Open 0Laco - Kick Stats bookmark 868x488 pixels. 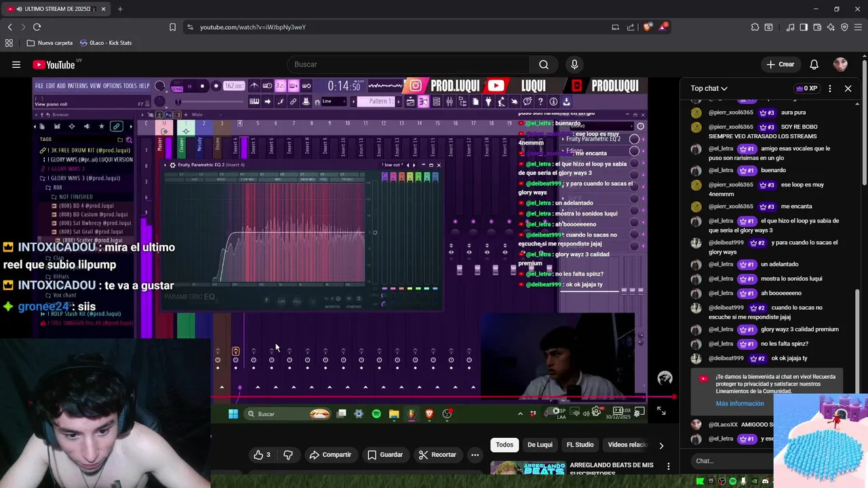pyautogui.click(x=106, y=43)
